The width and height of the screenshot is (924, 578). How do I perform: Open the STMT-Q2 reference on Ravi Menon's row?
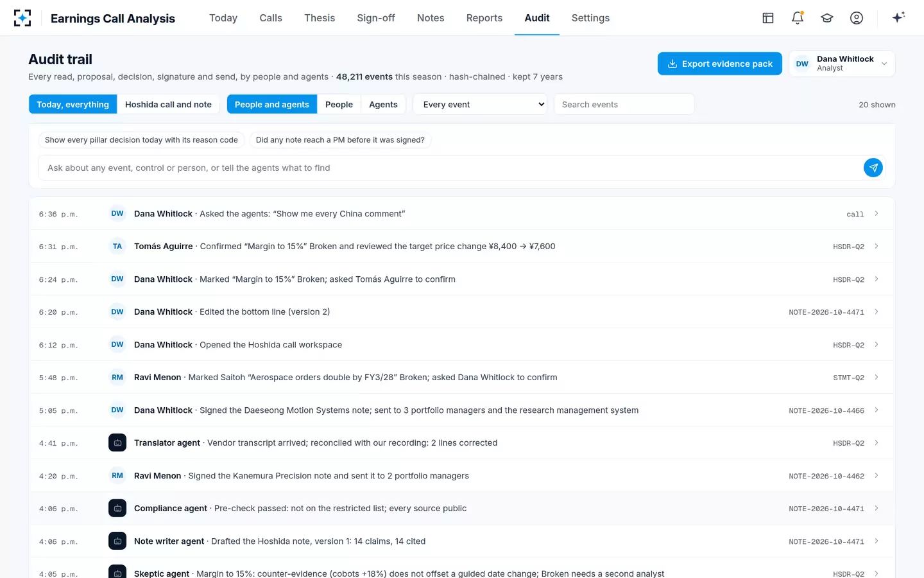(848, 378)
